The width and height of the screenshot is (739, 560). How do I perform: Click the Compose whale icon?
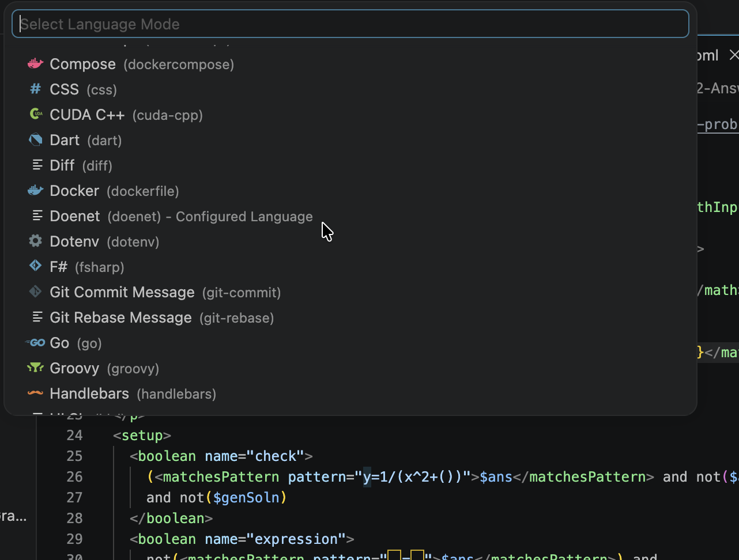point(36,64)
